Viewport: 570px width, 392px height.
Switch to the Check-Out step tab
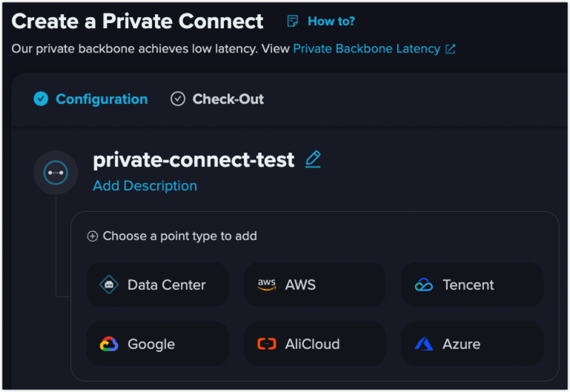(x=217, y=99)
